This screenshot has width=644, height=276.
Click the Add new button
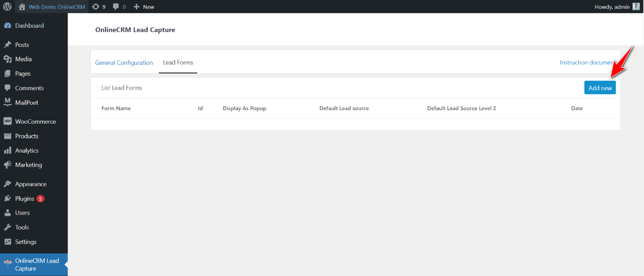(x=600, y=87)
